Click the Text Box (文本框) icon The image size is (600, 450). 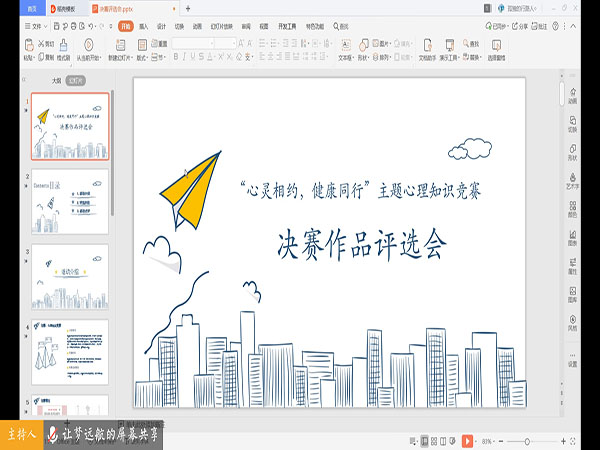347,46
